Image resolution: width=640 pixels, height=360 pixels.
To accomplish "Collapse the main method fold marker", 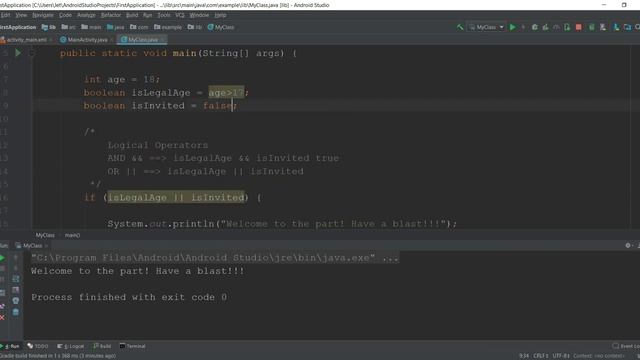I will click(32, 53).
